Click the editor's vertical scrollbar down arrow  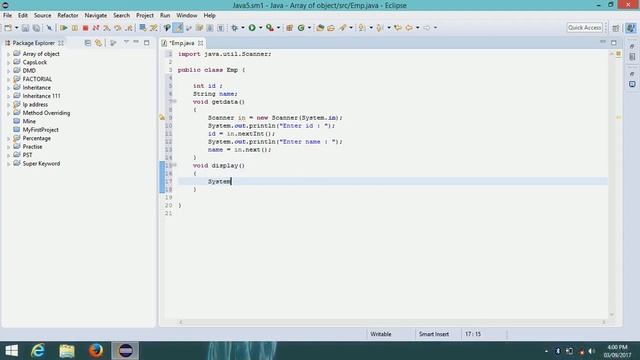tap(611, 315)
